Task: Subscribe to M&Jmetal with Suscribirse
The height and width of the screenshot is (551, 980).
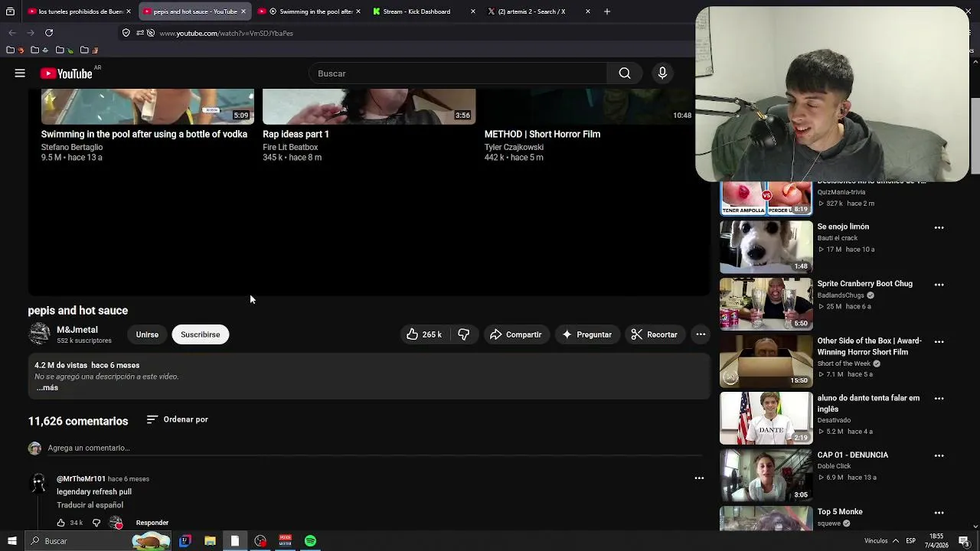Action: pos(201,334)
